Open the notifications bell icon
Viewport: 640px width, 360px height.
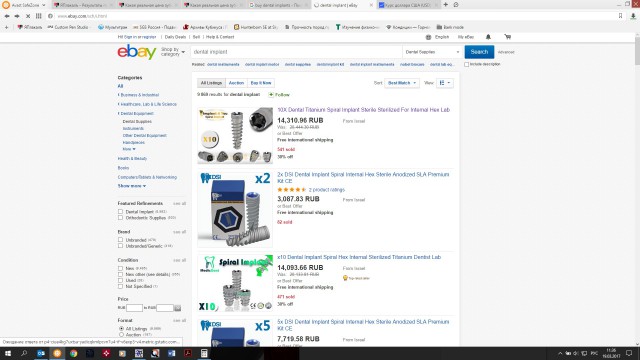pos(488,37)
